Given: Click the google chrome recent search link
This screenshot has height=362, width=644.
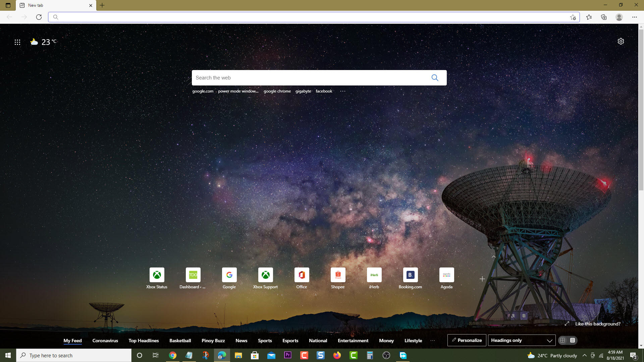Looking at the screenshot, I should (277, 91).
